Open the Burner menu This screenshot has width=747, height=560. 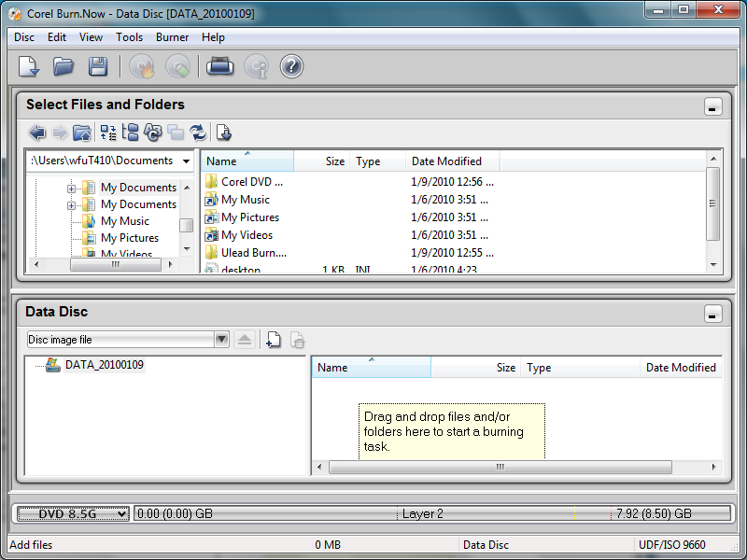(x=173, y=37)
